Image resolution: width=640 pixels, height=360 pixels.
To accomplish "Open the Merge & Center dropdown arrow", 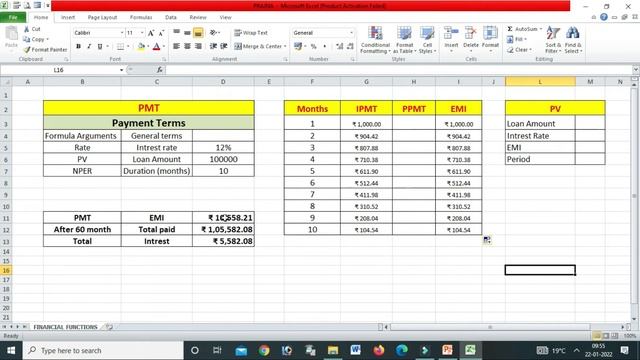I will pyautogui.click(x=285, y=46).
